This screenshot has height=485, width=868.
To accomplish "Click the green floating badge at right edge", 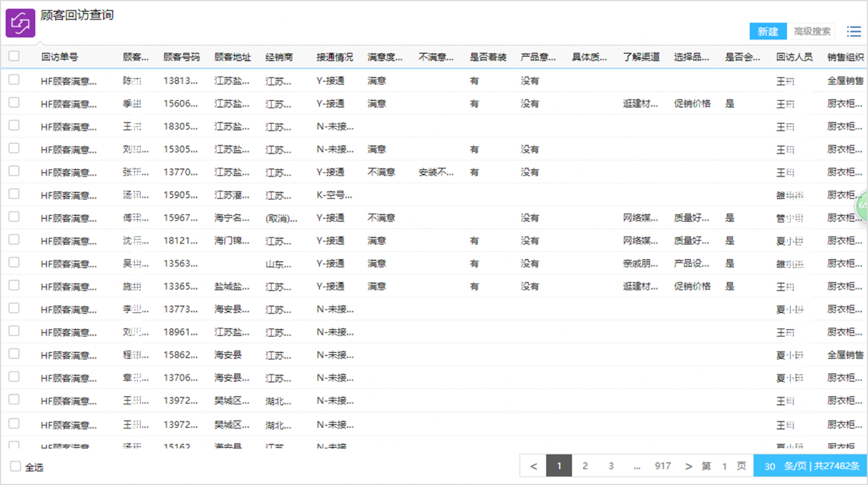I will [862, 205].
